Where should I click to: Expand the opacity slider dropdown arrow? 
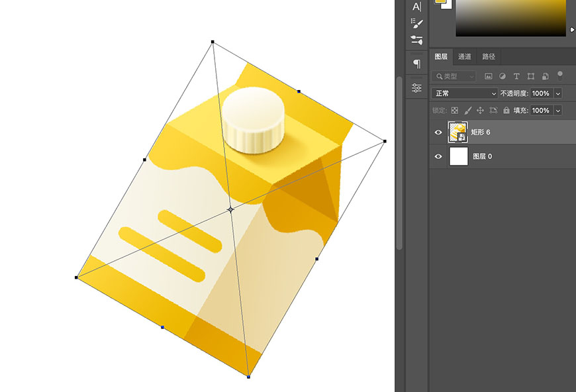coord(558,93)
